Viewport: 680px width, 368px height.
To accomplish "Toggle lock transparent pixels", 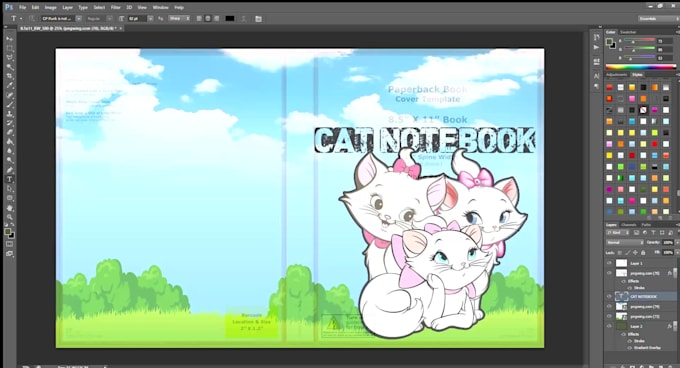I will (x=620, y=252).
